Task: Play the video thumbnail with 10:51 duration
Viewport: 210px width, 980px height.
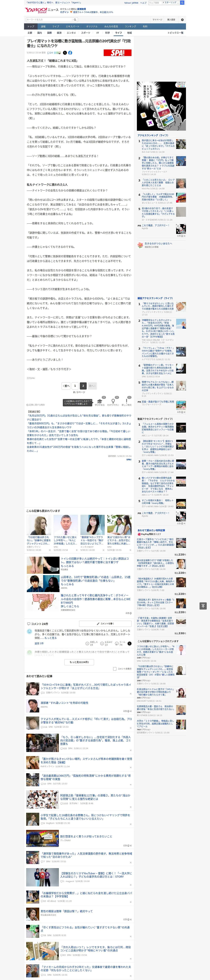Action: point(181,465)
